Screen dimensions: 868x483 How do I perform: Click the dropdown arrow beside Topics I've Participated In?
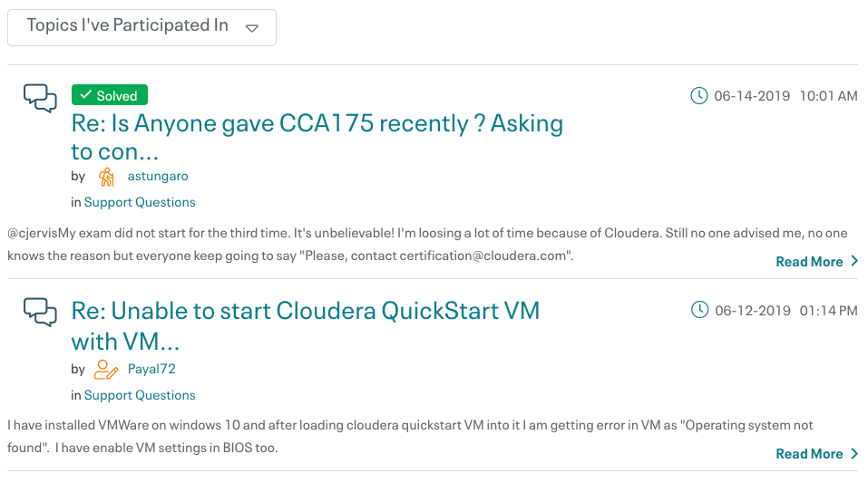(x=252, y=28)
